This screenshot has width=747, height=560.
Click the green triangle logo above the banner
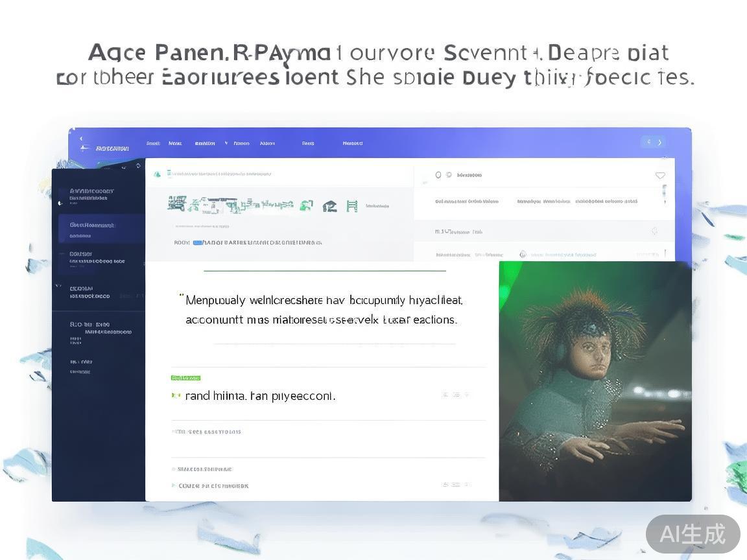coord(157,174)
